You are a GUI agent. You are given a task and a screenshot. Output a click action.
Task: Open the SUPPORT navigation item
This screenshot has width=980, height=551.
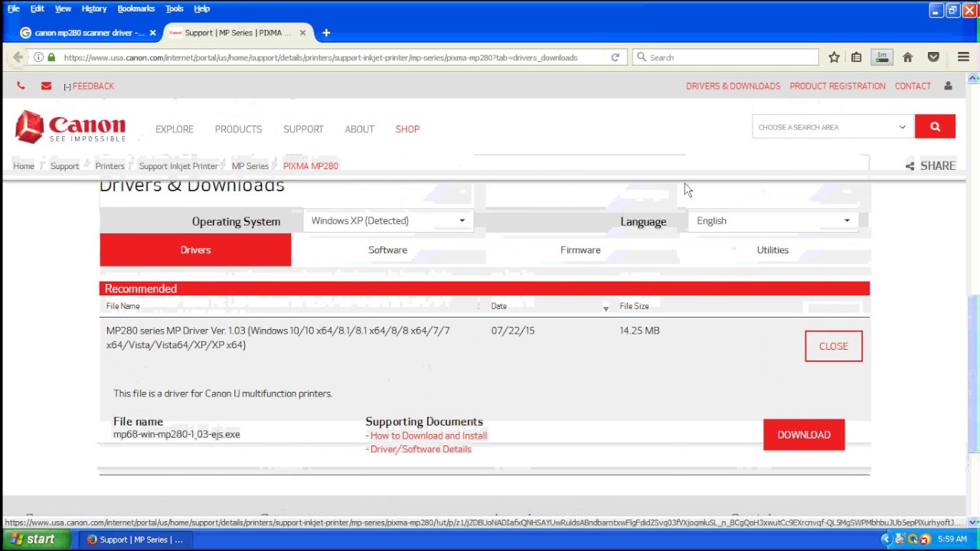point(303,129)
